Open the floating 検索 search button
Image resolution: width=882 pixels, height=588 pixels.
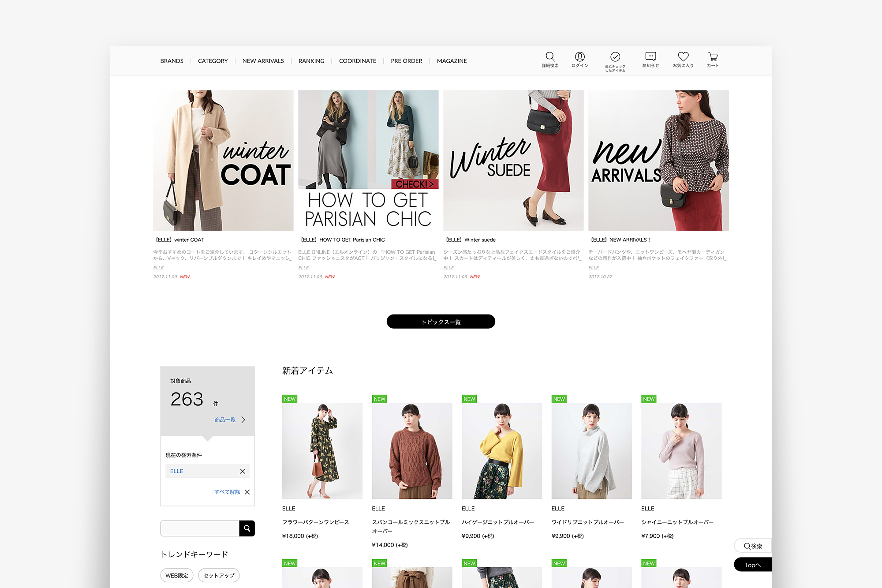pyautogui.click(x=753, y=546)
